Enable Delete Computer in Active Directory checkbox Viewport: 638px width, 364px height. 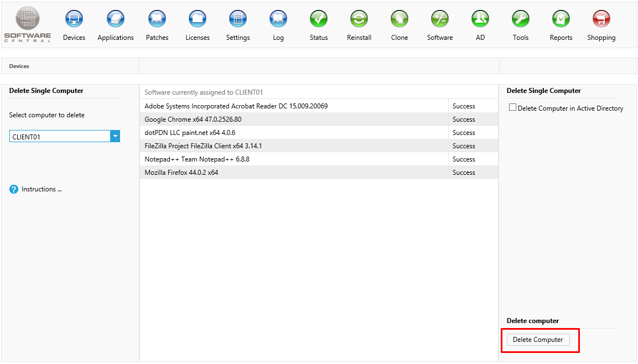(512, 108)
